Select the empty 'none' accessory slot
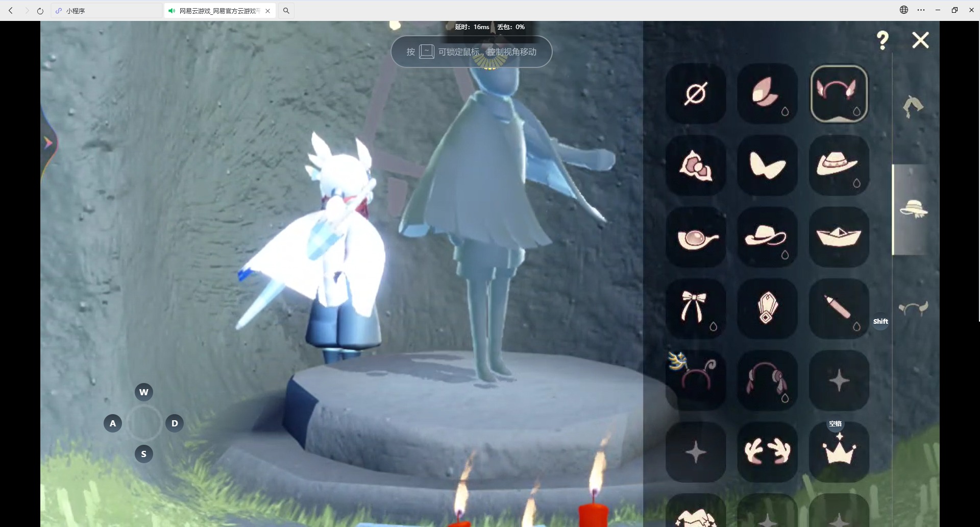This screenshot has height=527, width=980. tap(696, 93)
